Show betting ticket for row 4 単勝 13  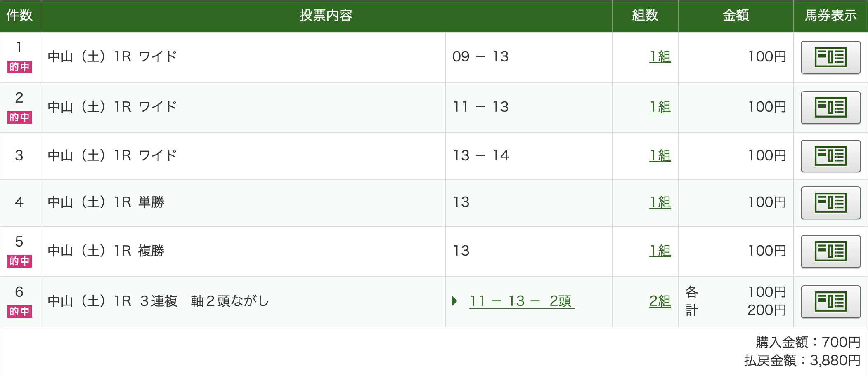tap(830, 202)
